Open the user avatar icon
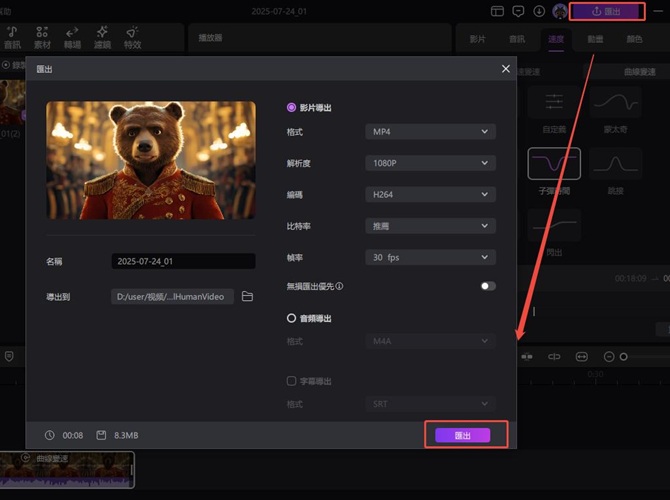The height and width of the screenshot is (500, 670). [560, 12]
